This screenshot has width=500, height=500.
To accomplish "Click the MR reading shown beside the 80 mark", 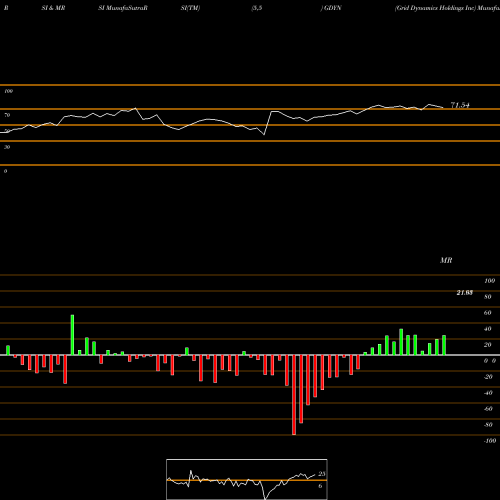I will [x=464, y=293].
